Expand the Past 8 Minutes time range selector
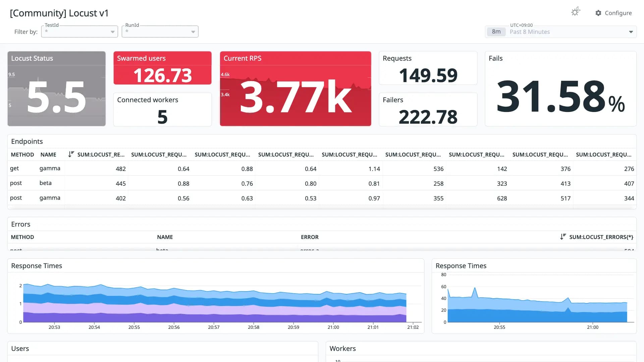Screen dimensions: 644x362 click(560, 32)
